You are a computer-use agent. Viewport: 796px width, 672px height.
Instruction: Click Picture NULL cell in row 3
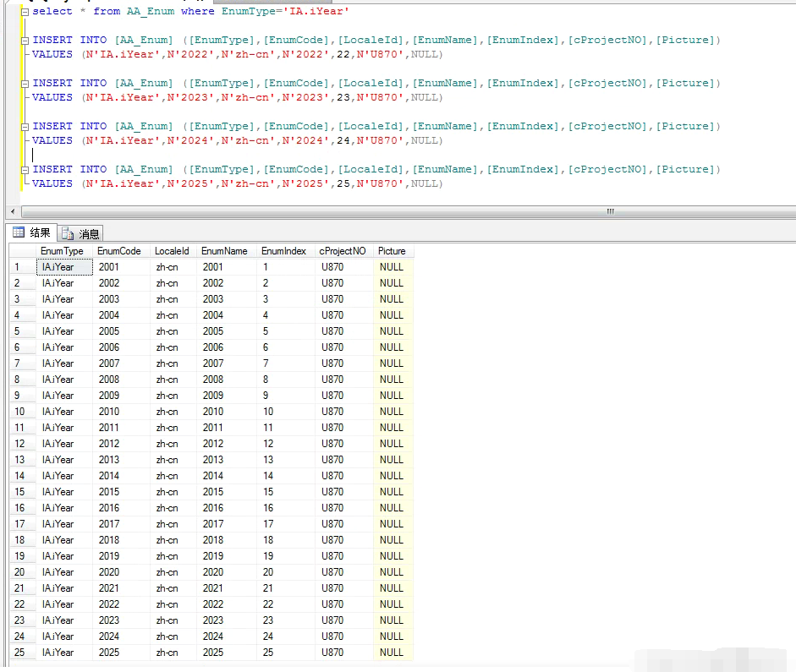(x=393, y=298)
